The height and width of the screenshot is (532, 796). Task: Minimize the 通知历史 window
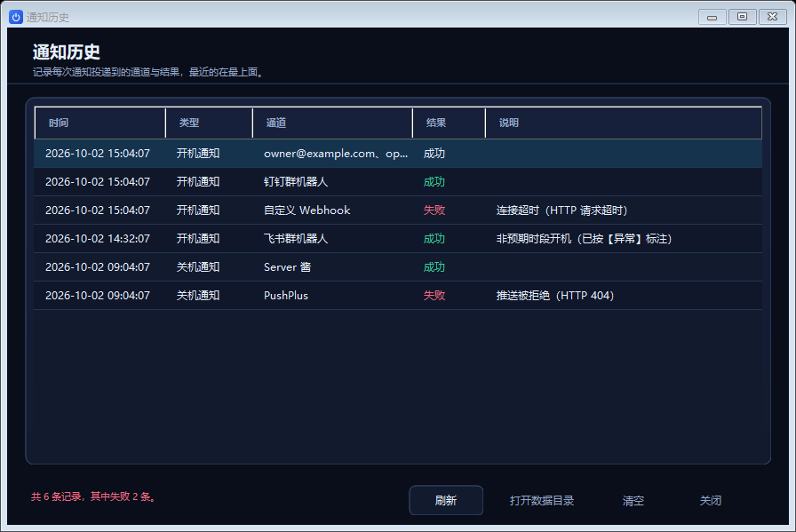tap(712, 17)
